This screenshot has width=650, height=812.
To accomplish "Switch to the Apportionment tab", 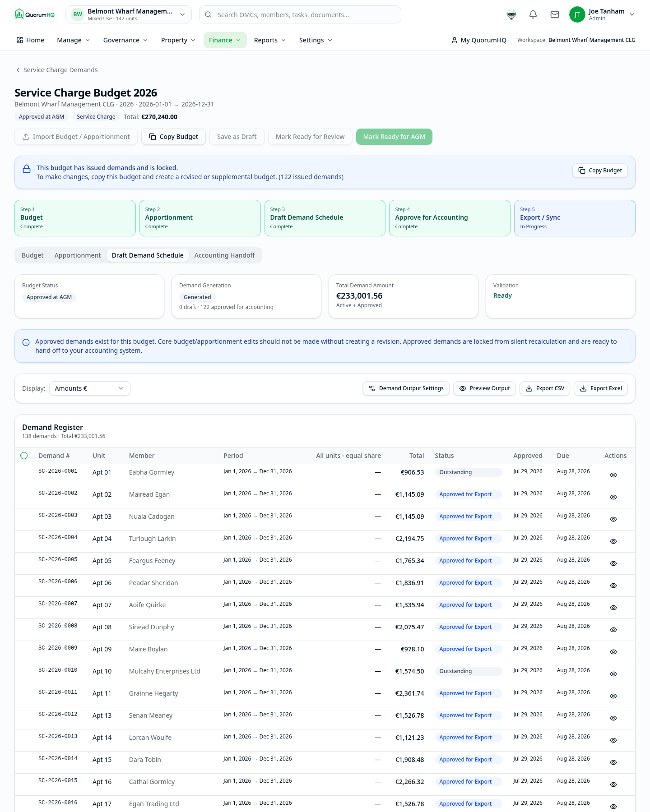I will pyautogui.click(x=78, y=255).
